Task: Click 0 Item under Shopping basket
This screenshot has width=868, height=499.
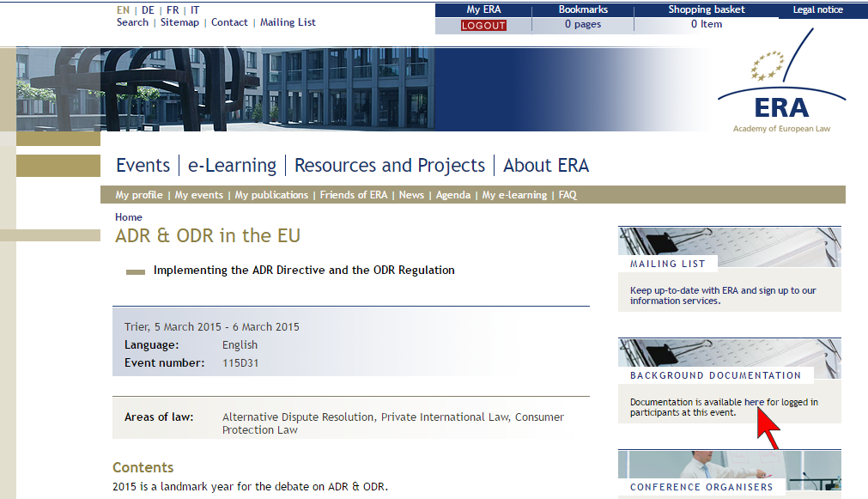Action: (707, 24)
